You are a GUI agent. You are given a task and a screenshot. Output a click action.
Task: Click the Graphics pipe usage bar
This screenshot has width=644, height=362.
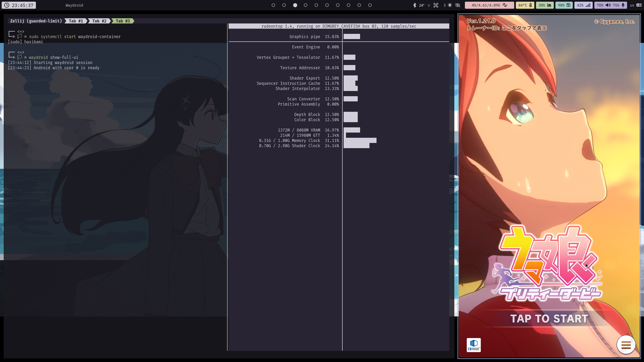[352, 37]
